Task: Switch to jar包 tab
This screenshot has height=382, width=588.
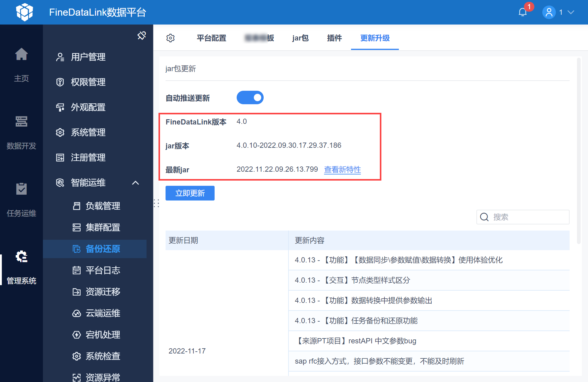Action: pyautogui.click(x=300, y=38)
